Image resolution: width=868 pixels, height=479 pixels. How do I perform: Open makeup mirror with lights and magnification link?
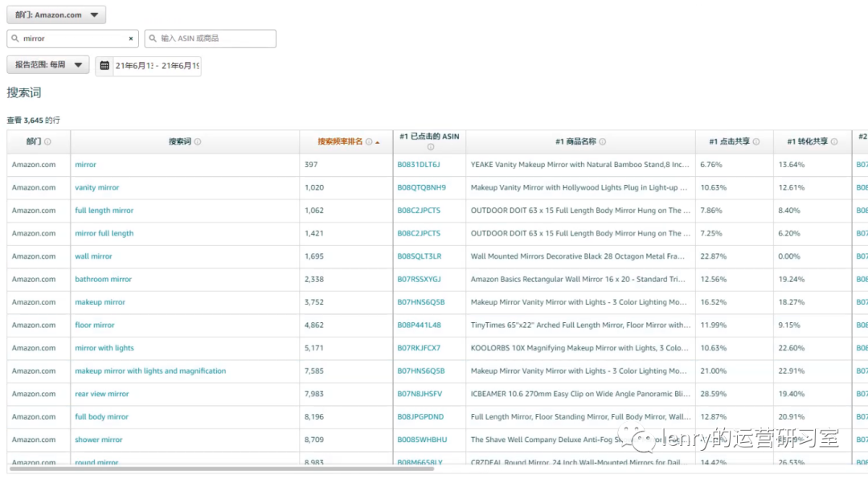[150, 371]
